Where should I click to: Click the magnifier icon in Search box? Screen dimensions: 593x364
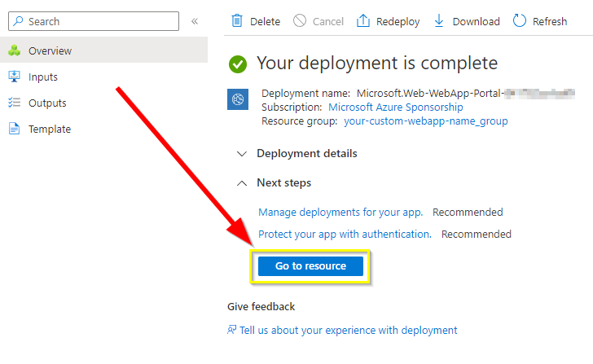pos(18,21)
